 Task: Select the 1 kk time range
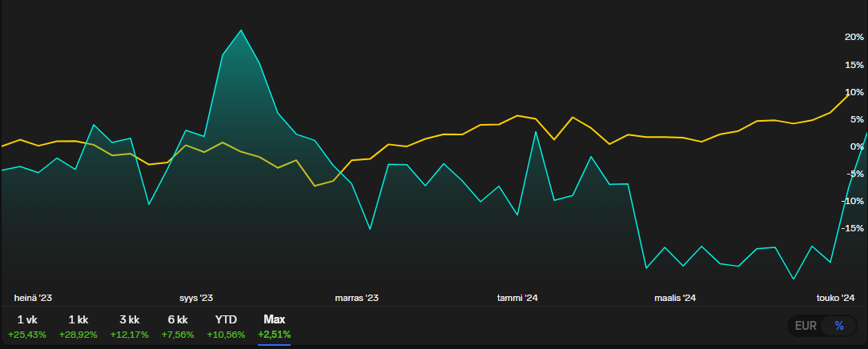[x=78, y=327]
